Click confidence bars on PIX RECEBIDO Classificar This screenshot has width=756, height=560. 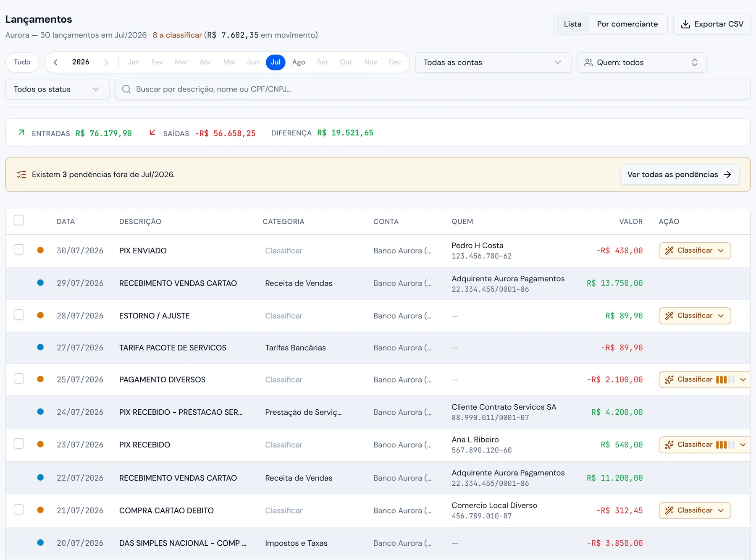click(x=725, y=445)
